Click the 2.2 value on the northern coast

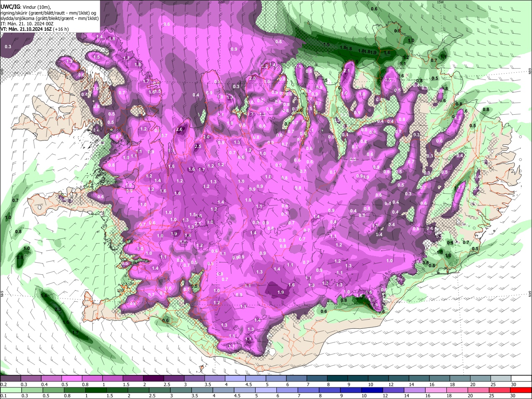coord(265,66)
